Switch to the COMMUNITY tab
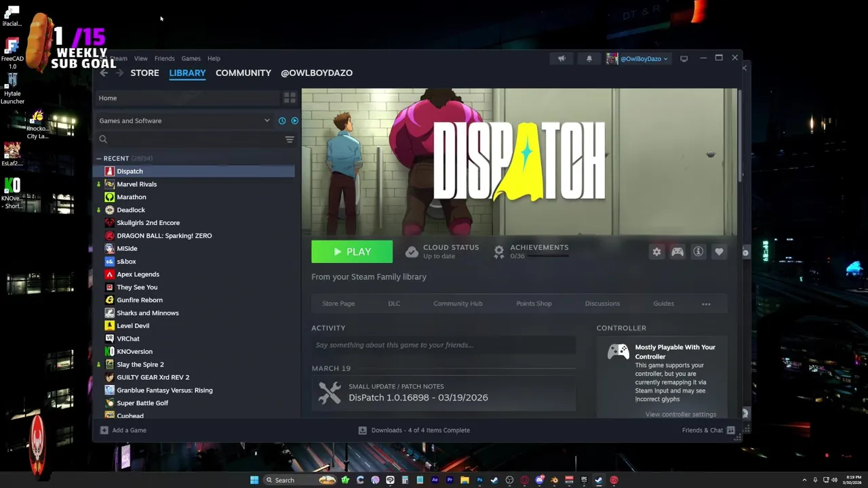 [243, 73]
